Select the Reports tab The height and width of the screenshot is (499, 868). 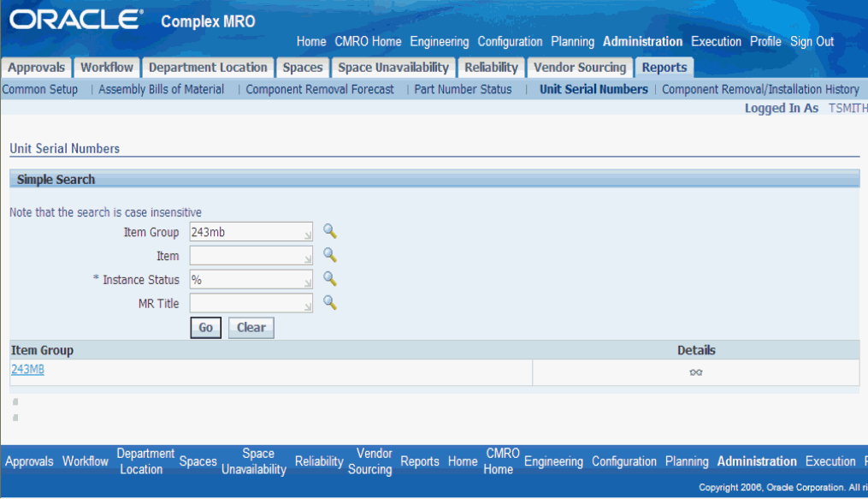coord(664,68)
